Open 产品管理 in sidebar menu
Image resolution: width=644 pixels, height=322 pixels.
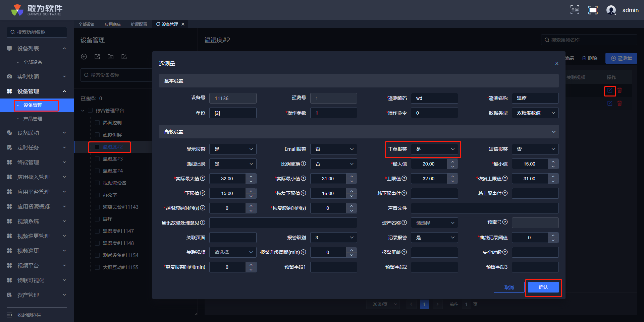point(33,119)
